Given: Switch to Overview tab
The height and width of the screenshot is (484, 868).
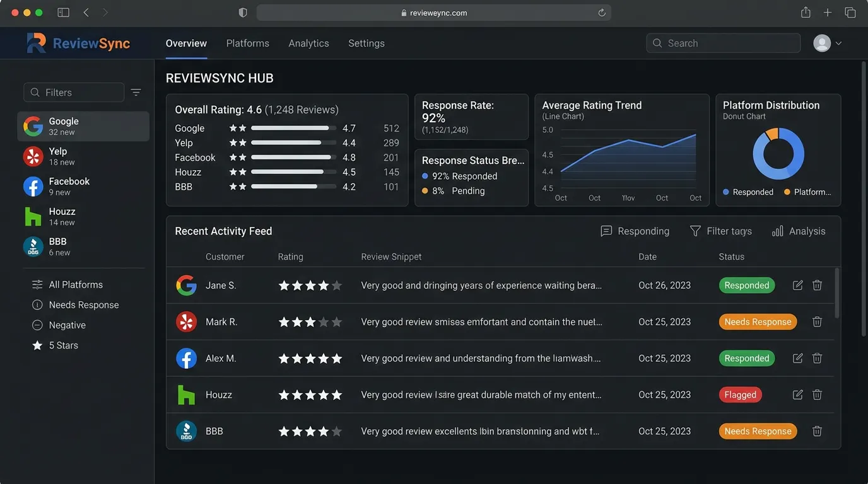Looking at the screenshot, I should (186, 43).
